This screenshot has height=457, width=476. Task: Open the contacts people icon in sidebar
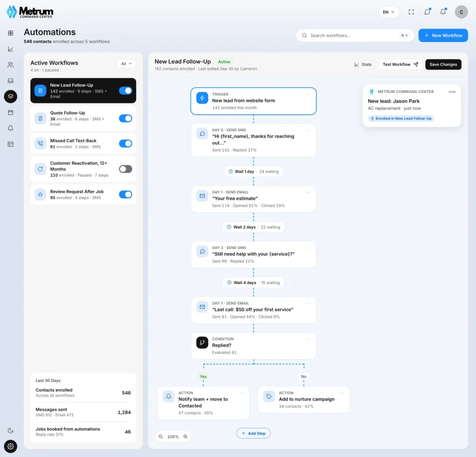point(11,65)
